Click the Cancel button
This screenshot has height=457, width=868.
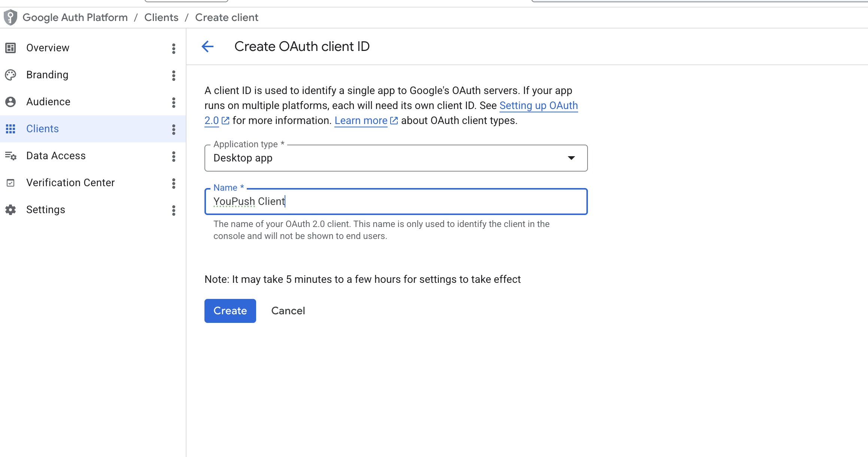pos(288,311)
